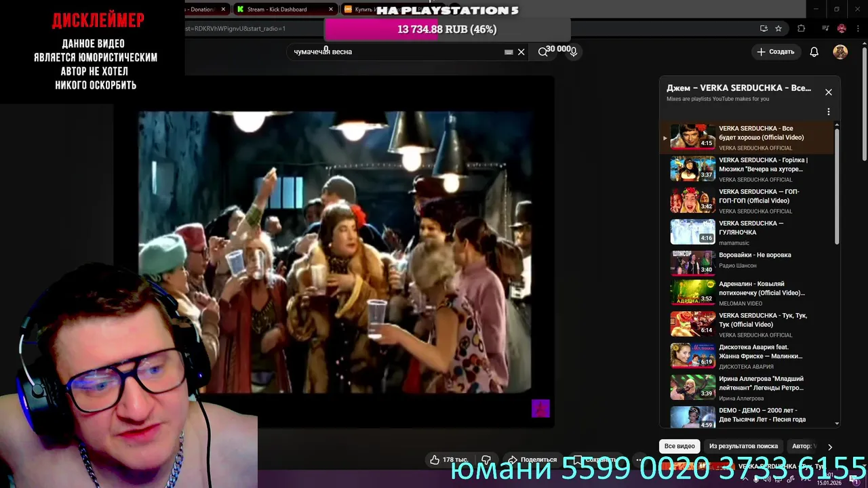Image resolution: width=868 pixels, height=488 pixels.
Task: Open the taskbar clock dated 15.01.2026
Action: pos(830,479)
